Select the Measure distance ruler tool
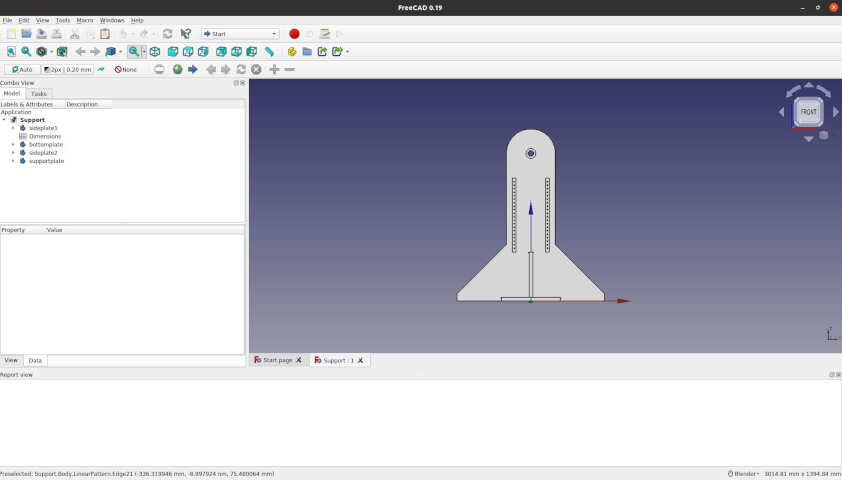 [x=270, y=52]
